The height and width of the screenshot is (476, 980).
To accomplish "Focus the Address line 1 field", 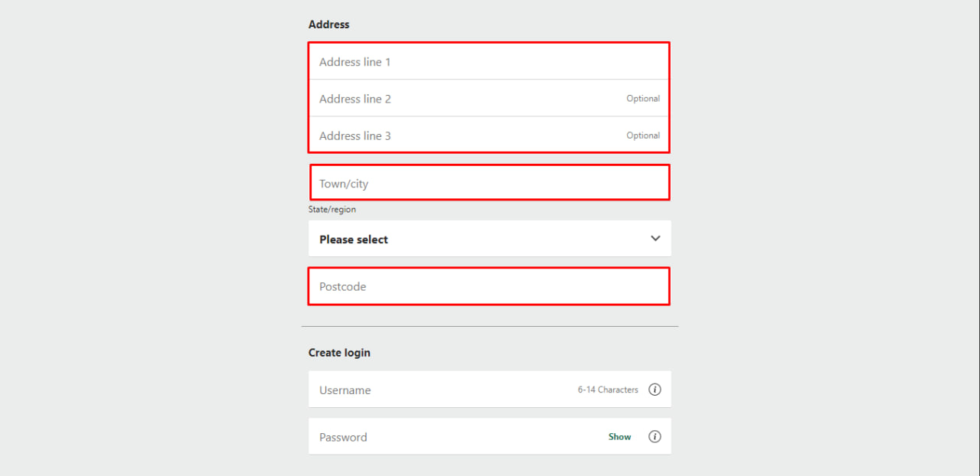I will coord(475,62).
